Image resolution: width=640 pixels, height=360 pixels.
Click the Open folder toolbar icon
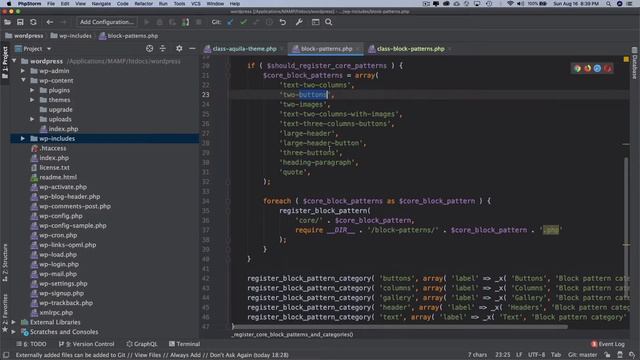[x=7, y=22]
